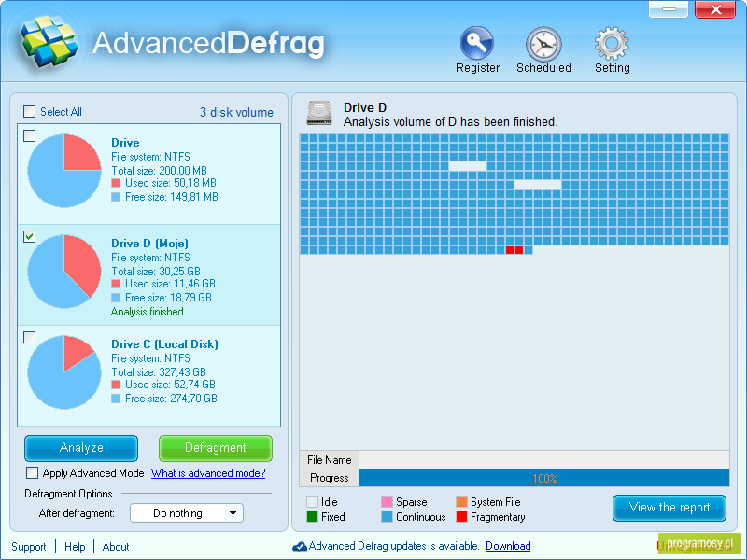This screenshot has height=560, width=747.
Task: Open the About link
Action: click(116, 547)
